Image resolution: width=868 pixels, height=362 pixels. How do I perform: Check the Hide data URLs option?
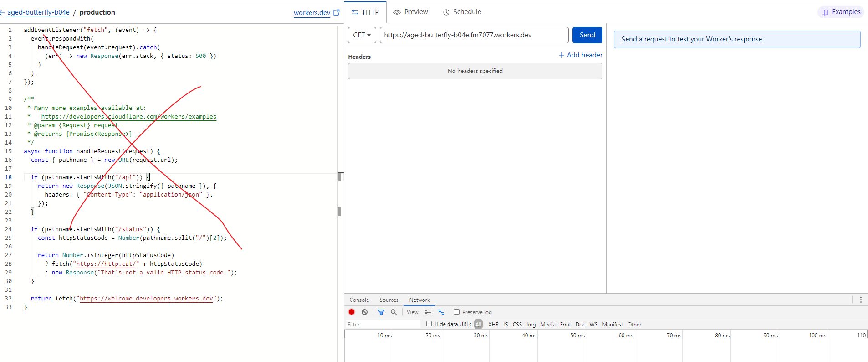[x=429, y=324]
